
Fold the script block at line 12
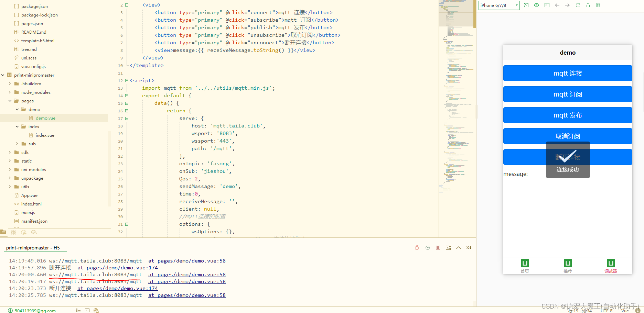(127, 81)
